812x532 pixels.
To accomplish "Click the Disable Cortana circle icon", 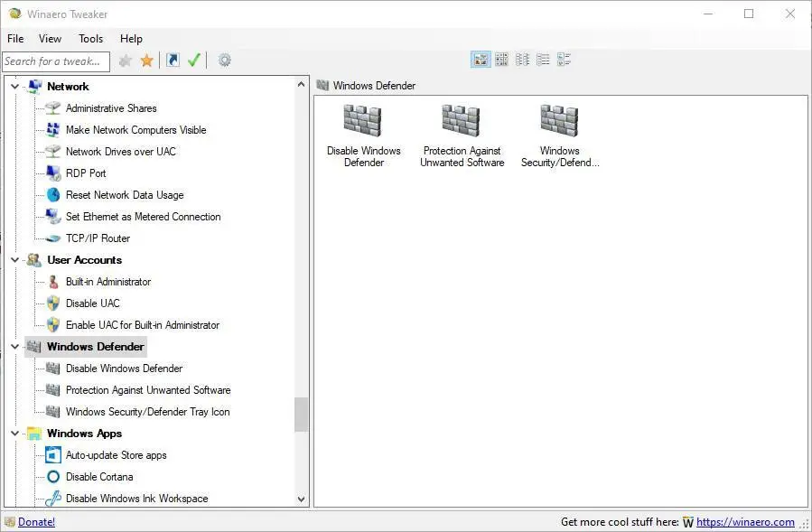I will [52, 477].
